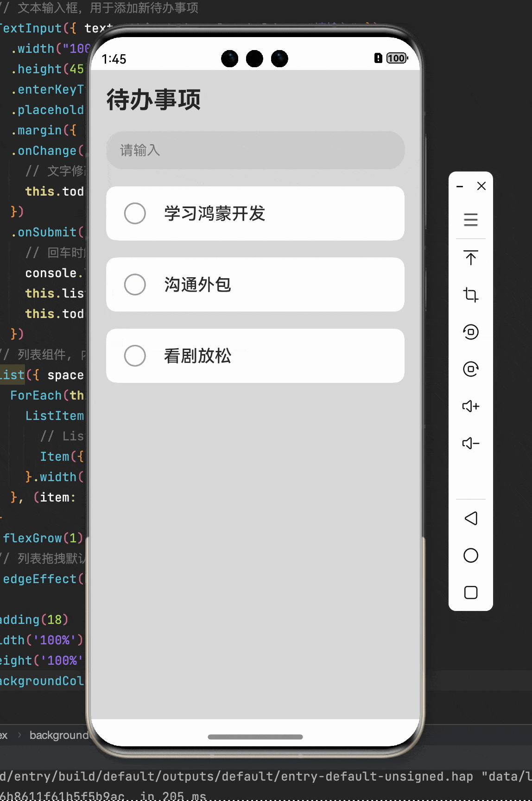This screenshot has width=532, height=801.
Task: Minimize the emulator toolbar panel
Action: pyautogui.click(x=460, y=186)
